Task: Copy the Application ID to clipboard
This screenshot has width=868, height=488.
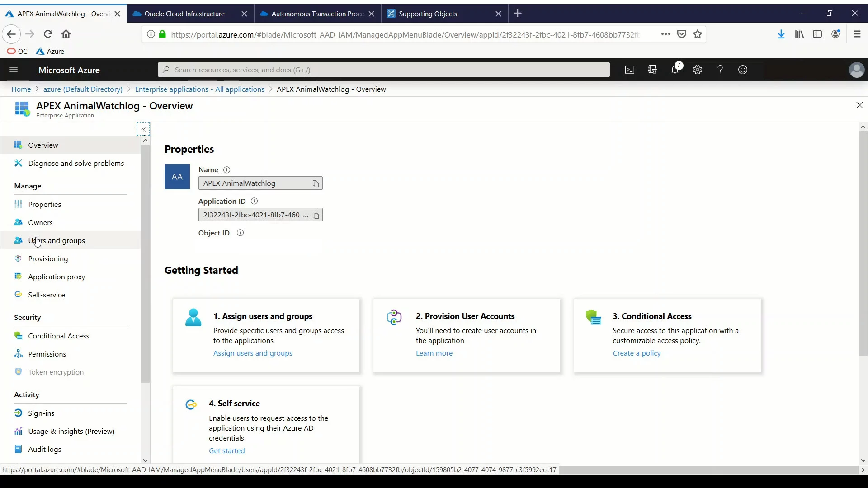Action: 316,215
